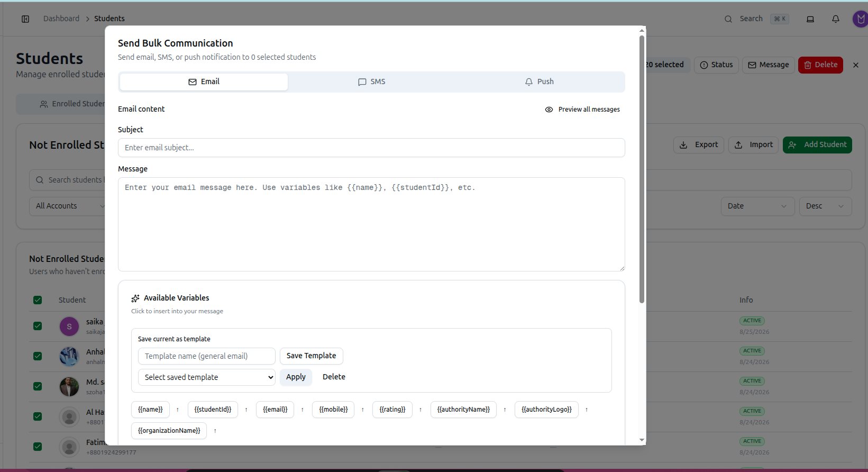Viewport: 868px width, 472px height.
Task: Click arrow icon next to {{studentId}}
Action: coord(246,410)
